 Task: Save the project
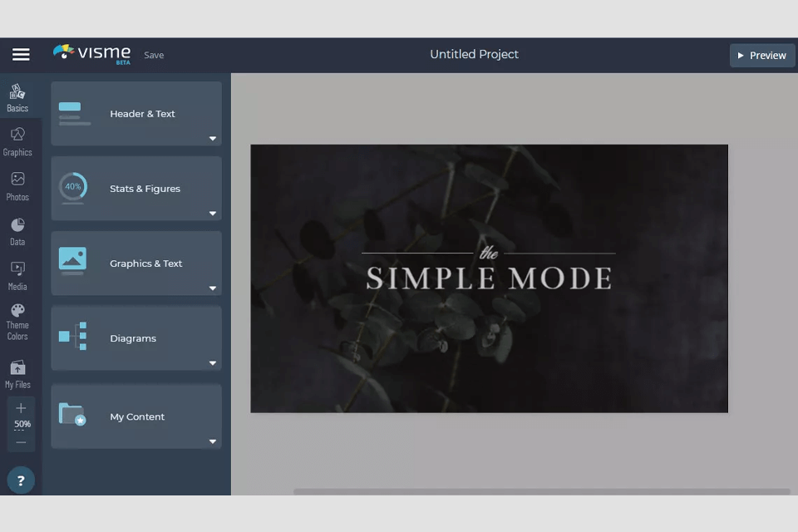[x=154, y=55]
